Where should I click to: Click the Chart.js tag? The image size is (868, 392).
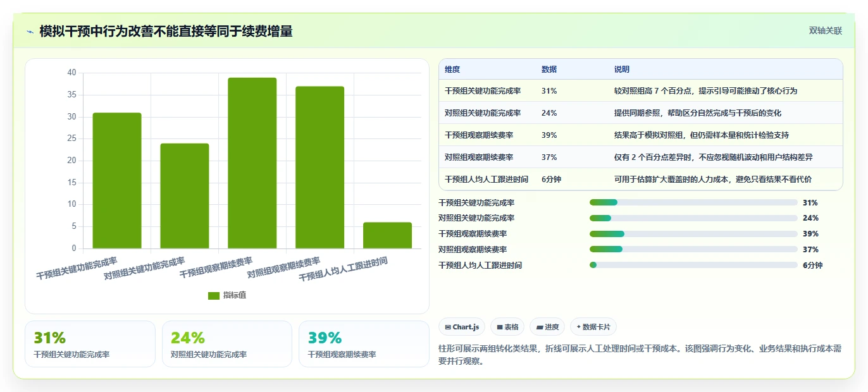pyautogui.click(x=462, y=327)
